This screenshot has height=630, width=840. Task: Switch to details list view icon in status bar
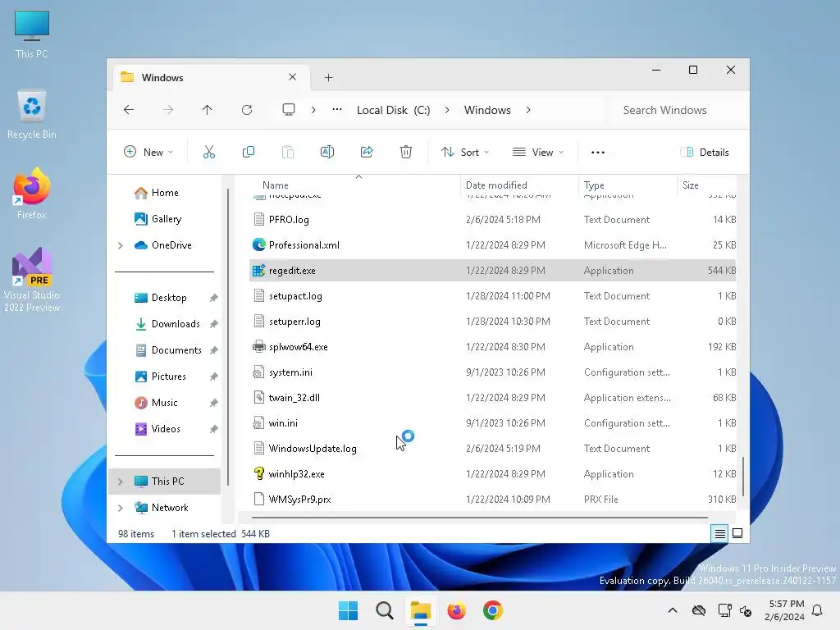[719, 533]
